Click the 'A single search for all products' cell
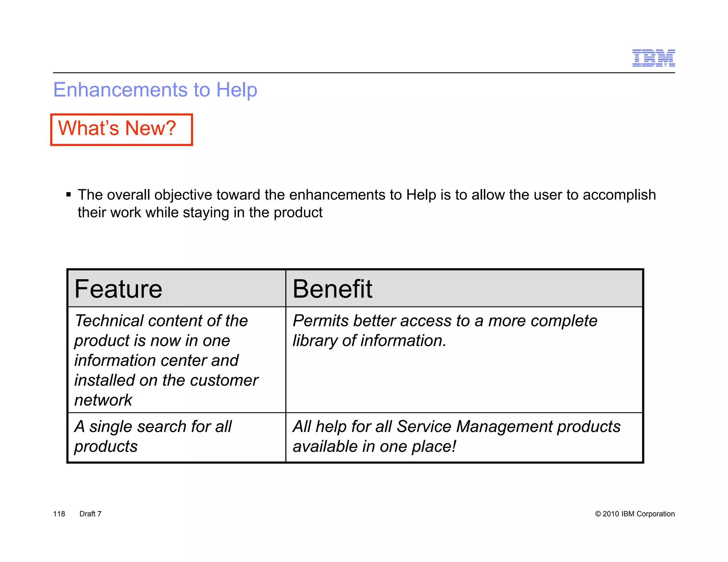This screenshot has width=728, height=562. click(177, 437)
